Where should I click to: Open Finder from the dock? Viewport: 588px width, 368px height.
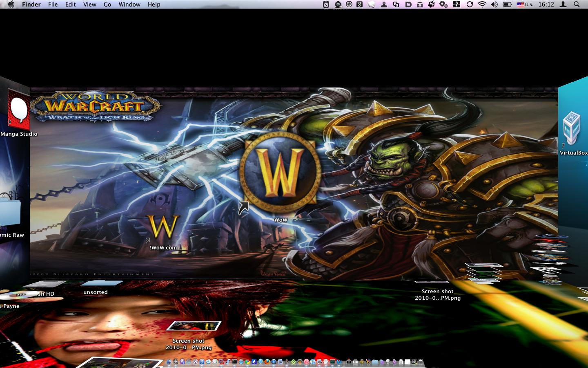(169, 361)
